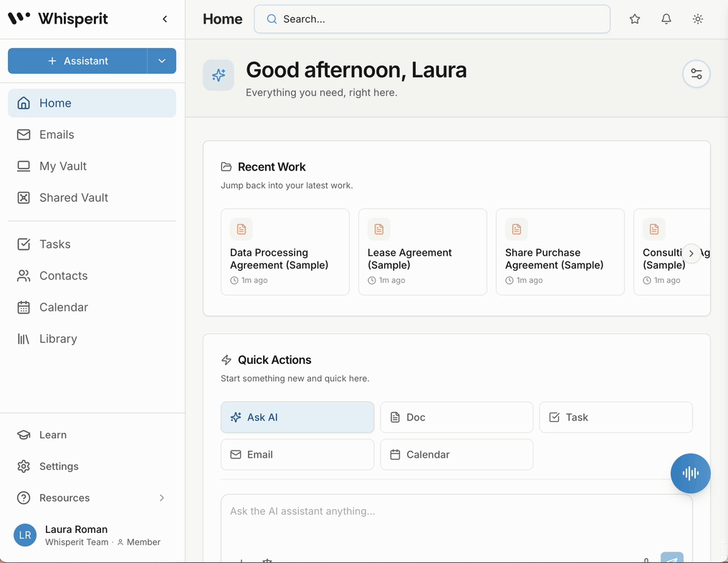The height and width of the screenshot is (563, 728).
Task: Collapse the sidebar with the chevron
Action: 165,19
